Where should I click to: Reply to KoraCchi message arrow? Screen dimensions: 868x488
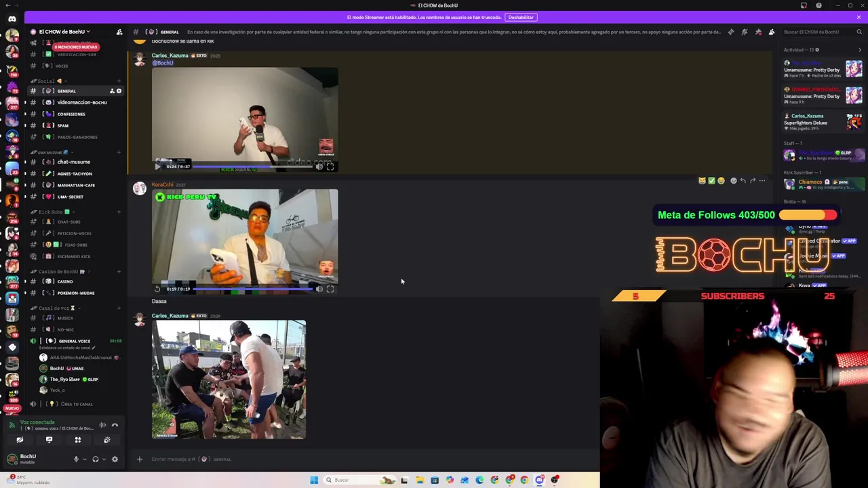[x=743, y=181]
